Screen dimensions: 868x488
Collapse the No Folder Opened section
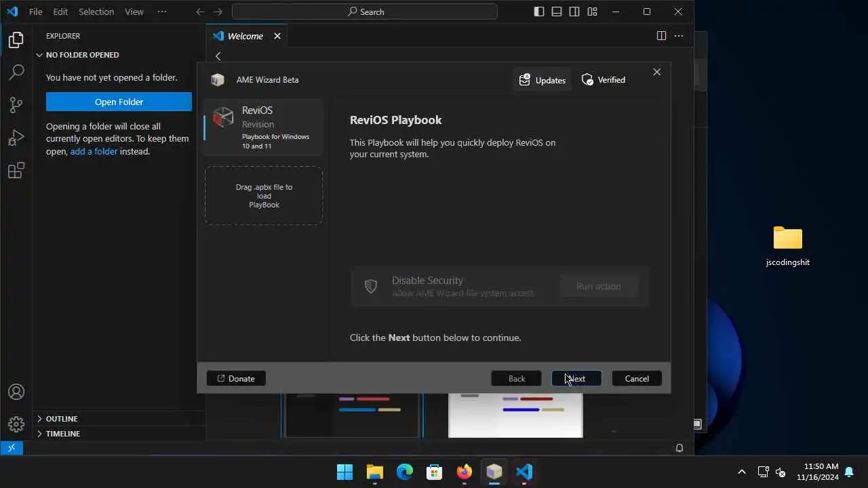click(119, 55)
